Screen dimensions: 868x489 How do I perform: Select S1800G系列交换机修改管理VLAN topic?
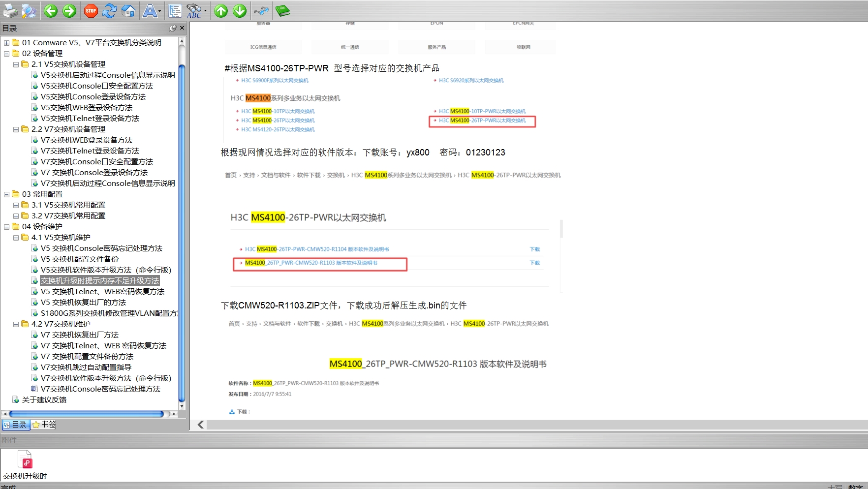109,313
